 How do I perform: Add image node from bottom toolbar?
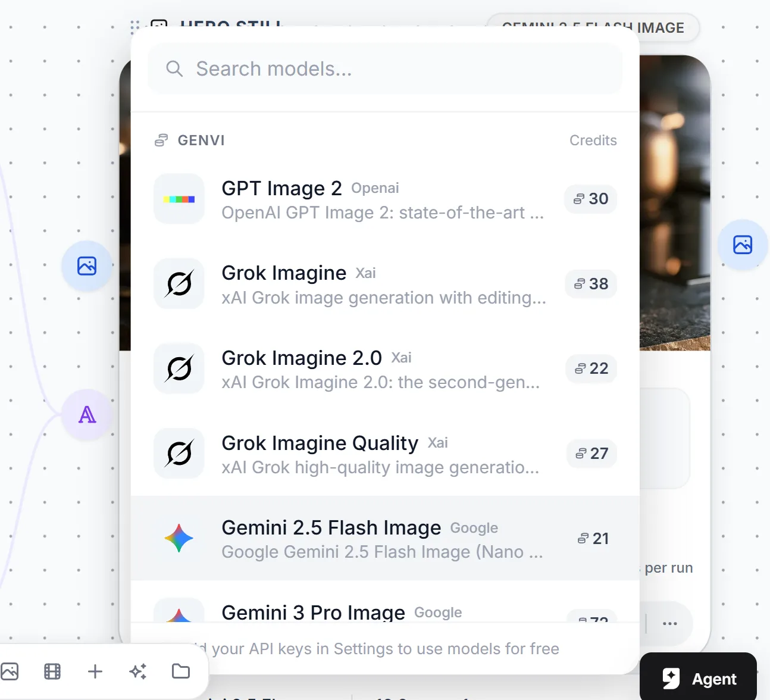point(10,671)
